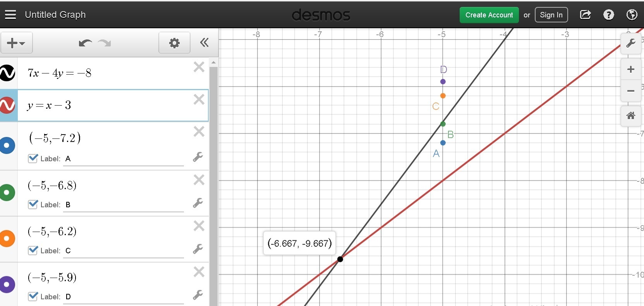Collapse the expression list panel

pyautogui.click(x=204, y=43)
